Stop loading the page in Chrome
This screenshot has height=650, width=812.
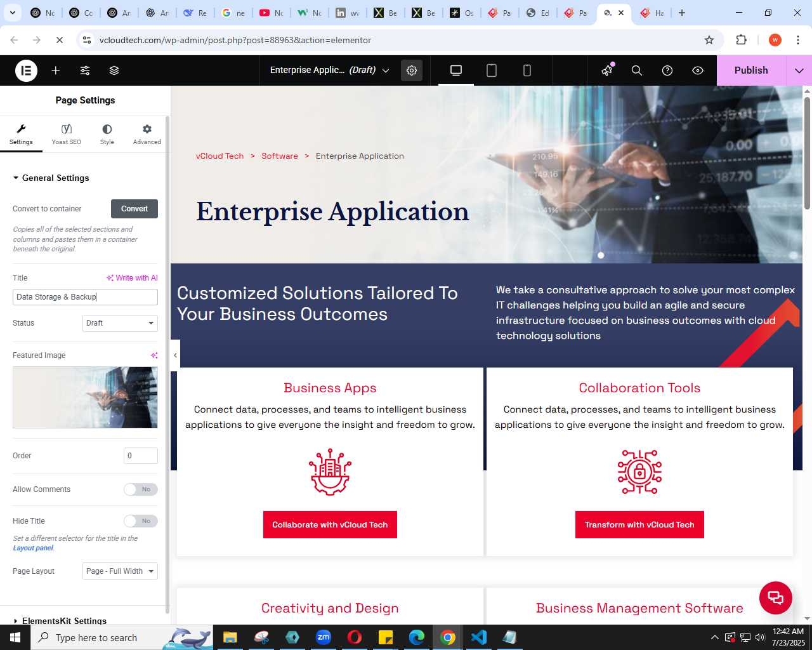pyautogui.click(x=59, y=40)
